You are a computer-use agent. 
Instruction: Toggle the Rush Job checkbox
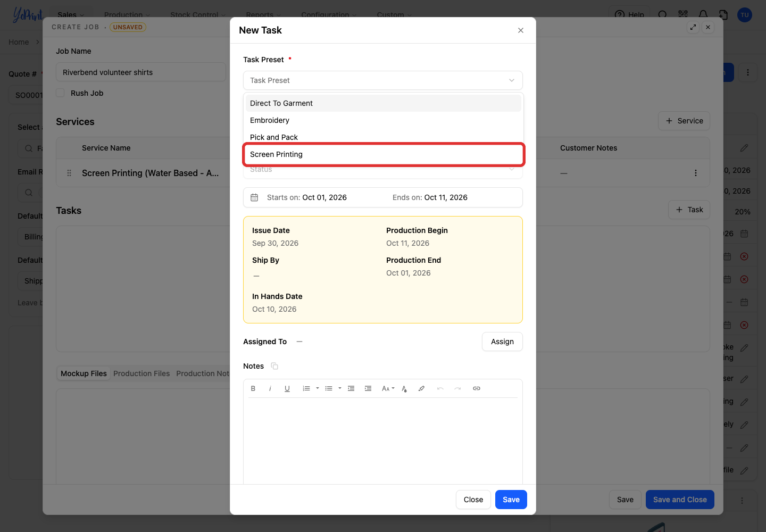pyautogui.click(x=61, y=93)
